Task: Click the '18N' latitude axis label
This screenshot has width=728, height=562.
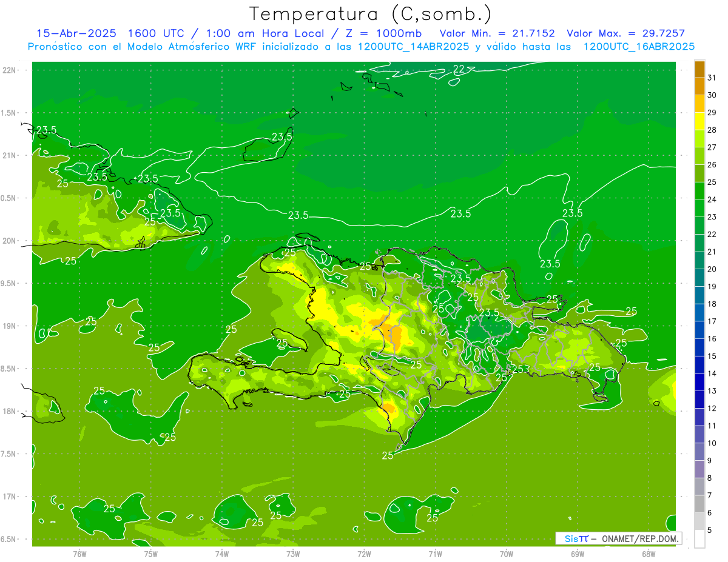Action: (9, 411)
